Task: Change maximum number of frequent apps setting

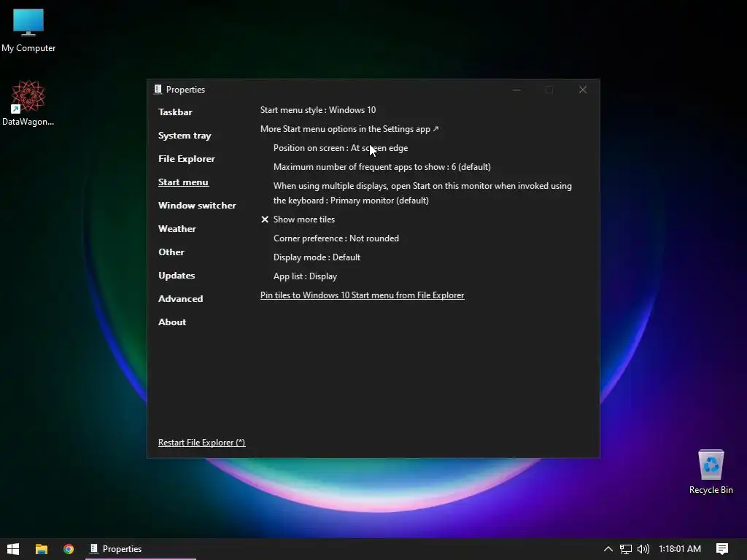Action: [382, 167]
